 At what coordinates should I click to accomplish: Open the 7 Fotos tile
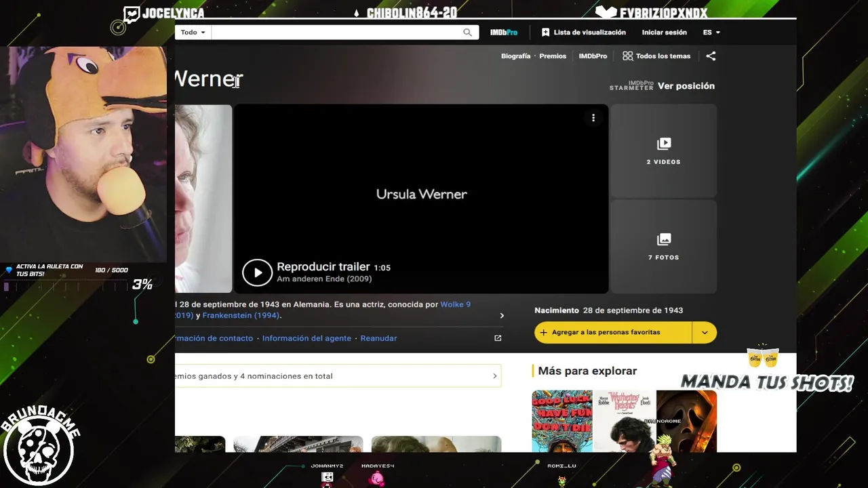click(x=663, y=246)
